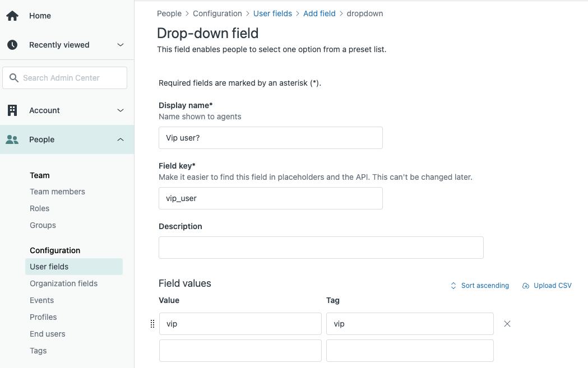
Task: Click the Account building icon
Action: [x=12, y=110]
